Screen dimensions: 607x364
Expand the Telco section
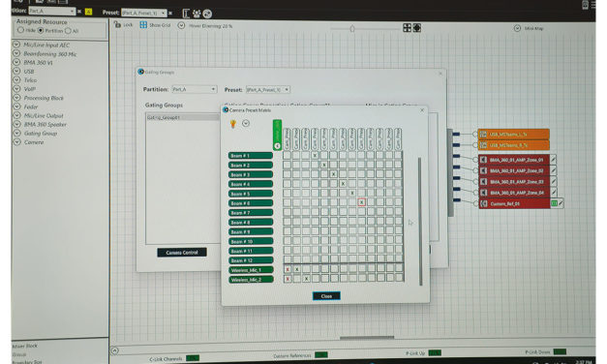click(x=16, y=79)
